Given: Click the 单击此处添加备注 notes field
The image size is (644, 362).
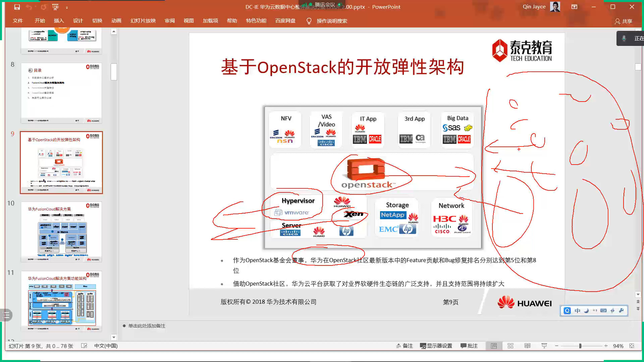Looking at the screenshot, I should [x=147, y=326].
